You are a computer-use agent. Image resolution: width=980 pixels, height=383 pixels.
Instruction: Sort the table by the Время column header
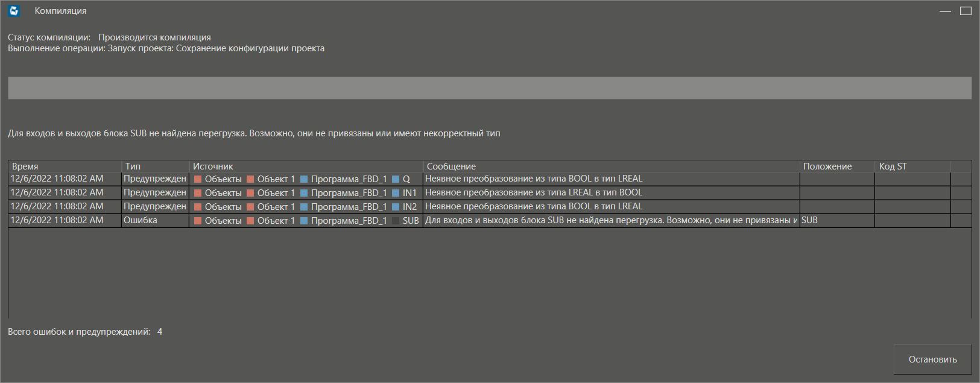click(65, 166)
